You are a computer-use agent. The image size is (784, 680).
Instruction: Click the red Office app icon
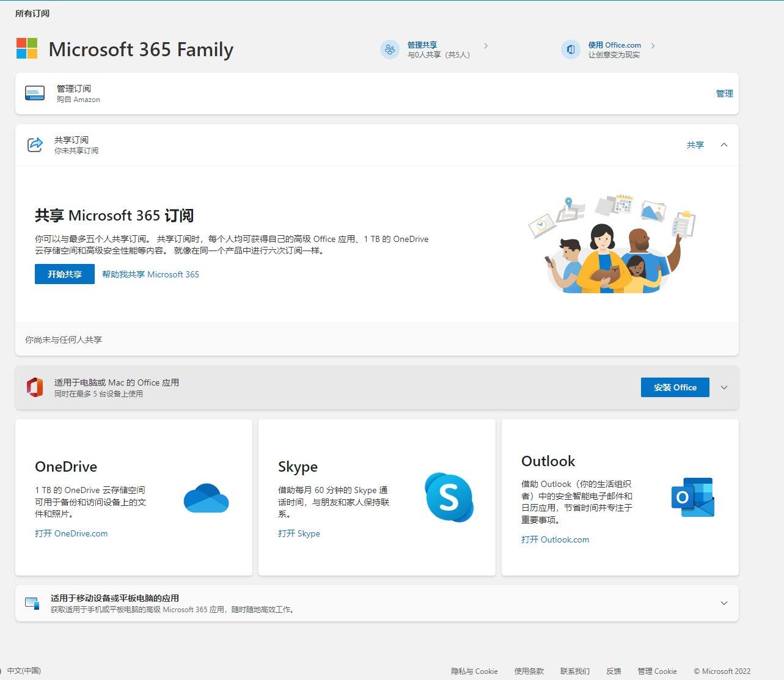35,387
